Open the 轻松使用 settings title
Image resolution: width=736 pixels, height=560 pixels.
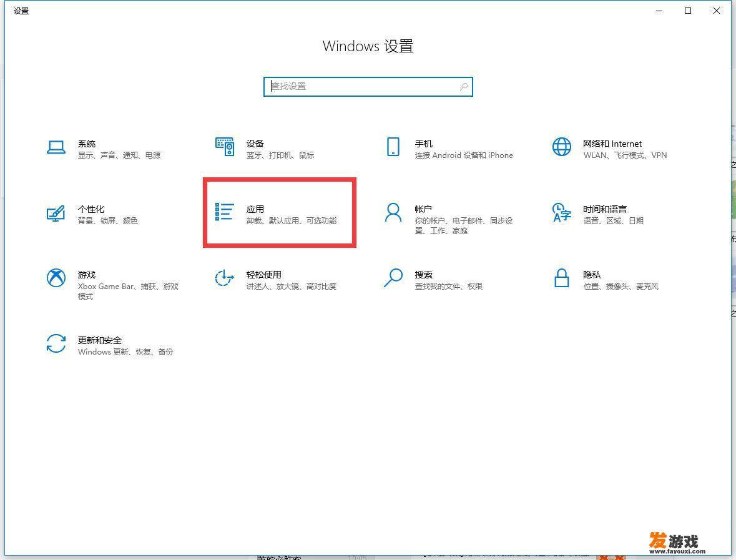tap(264, 275)
